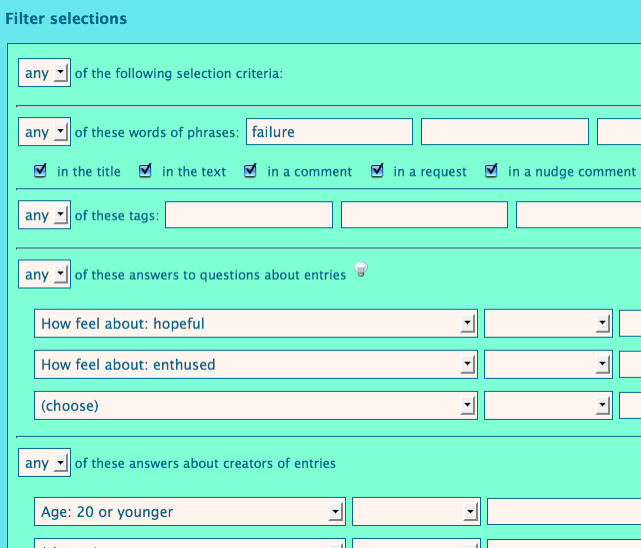Open the words or phrases "any" dropdown
641x548 pixels.
tap(44, 132)
